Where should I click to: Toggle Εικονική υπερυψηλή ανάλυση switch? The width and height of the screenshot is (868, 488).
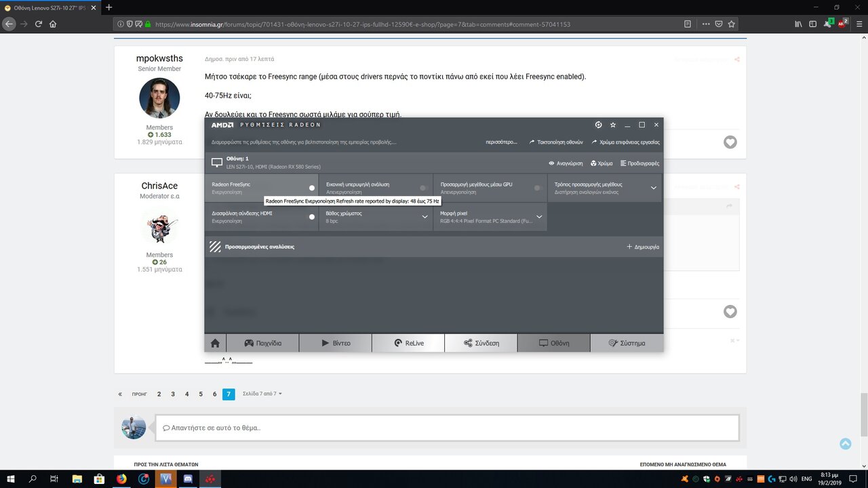pos(423,188)
